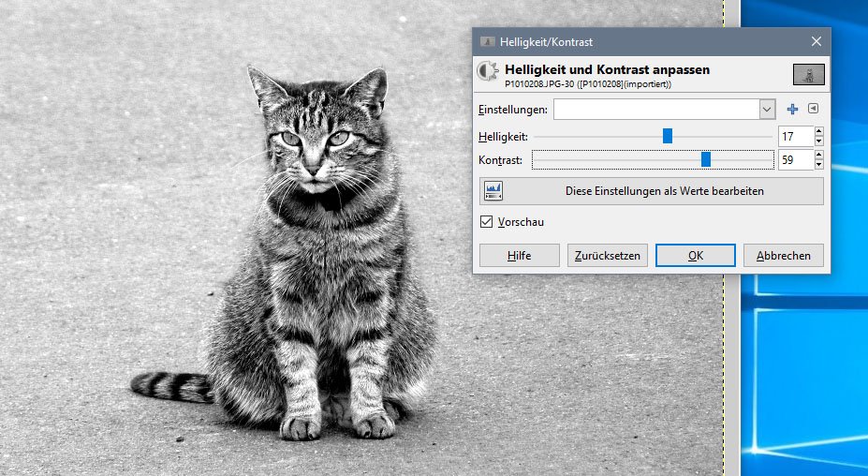This screenshot has height=476, width=868.
Task: Confirm the adjustment with OK
Action: tap(695, 256)
